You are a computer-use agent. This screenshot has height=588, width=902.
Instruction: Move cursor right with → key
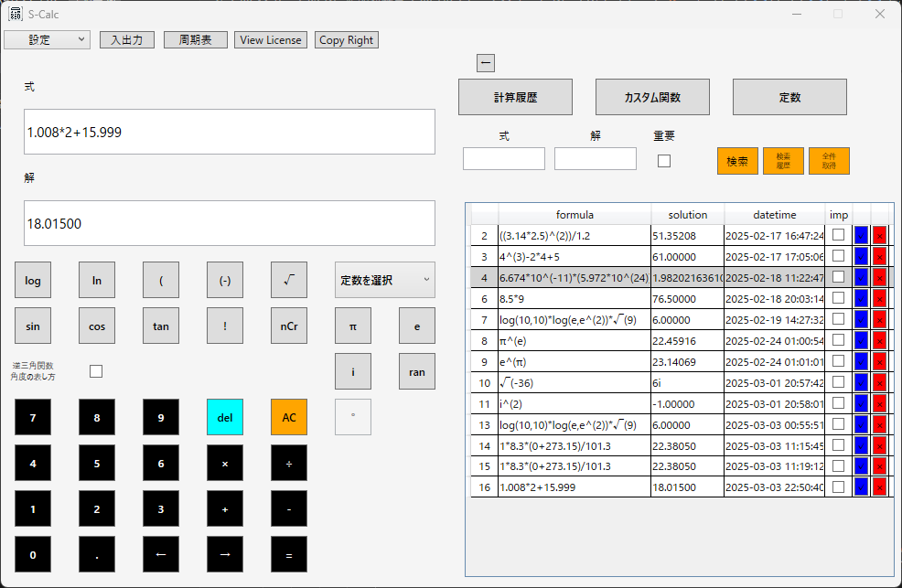(225, 555)
